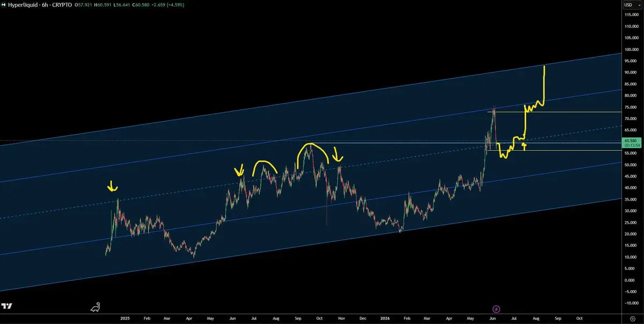The height and width of the screenshot is (324, 644).
Task: Click the 90.000 price axis label
Action: pyautogui.click(x=630, y=72)
